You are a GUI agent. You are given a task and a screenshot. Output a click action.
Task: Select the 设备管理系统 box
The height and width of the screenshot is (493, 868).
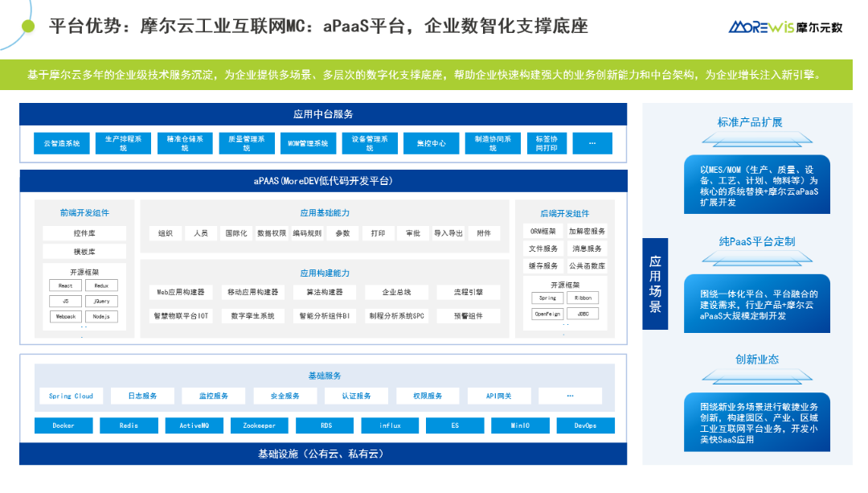(x=369, y=143)
